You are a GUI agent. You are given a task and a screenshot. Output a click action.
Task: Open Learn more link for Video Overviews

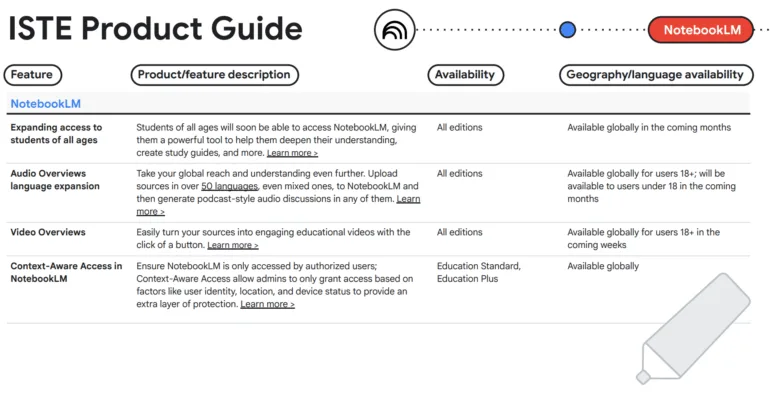click(233, 245)
